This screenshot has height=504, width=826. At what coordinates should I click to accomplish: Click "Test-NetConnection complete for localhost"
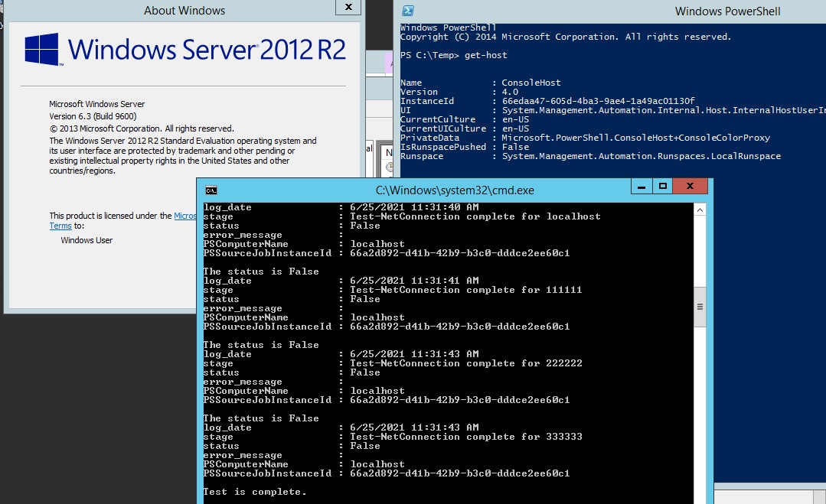click(x=475, y=216)
